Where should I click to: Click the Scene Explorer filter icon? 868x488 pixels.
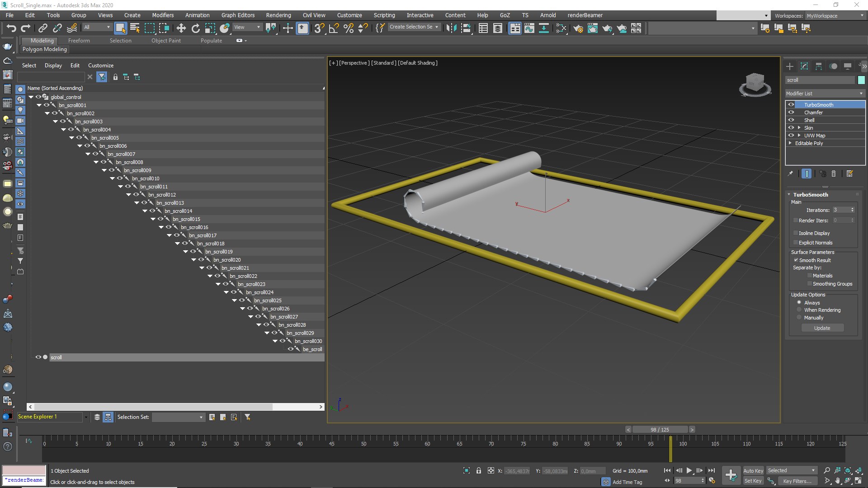click(102, 77)
